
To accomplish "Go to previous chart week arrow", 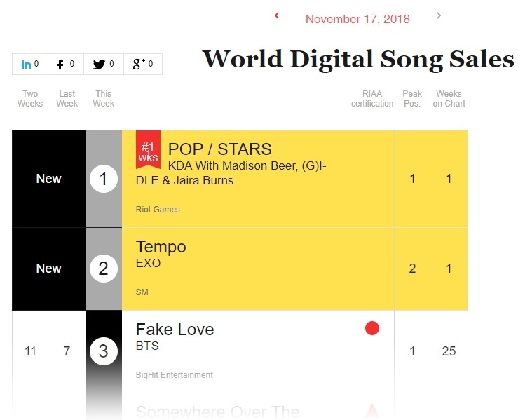I will click(277, 15).
